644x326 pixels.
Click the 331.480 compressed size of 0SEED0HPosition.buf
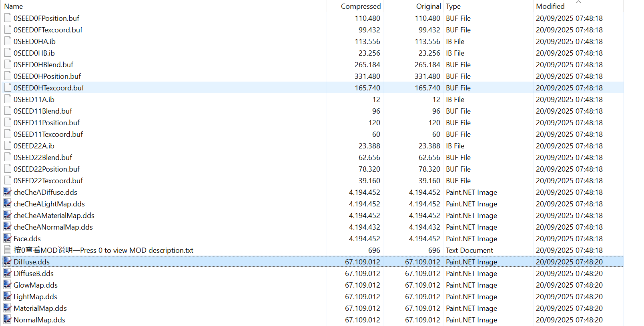(x=367, y=76)
